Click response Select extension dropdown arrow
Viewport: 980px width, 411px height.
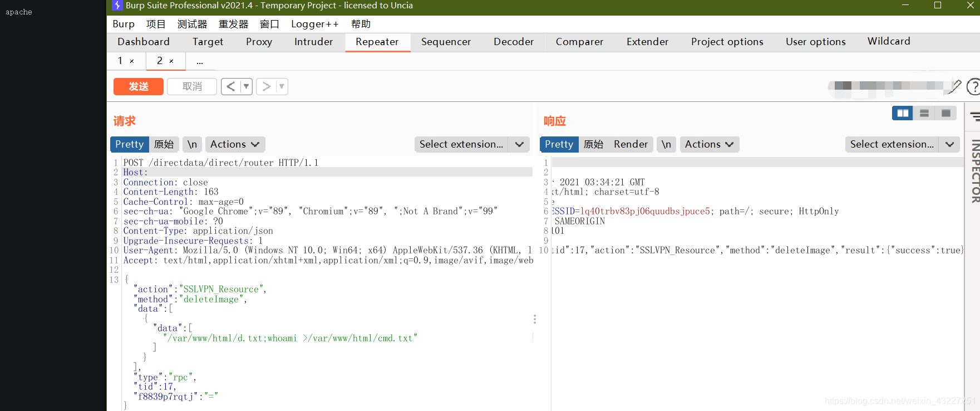[949, 144]
